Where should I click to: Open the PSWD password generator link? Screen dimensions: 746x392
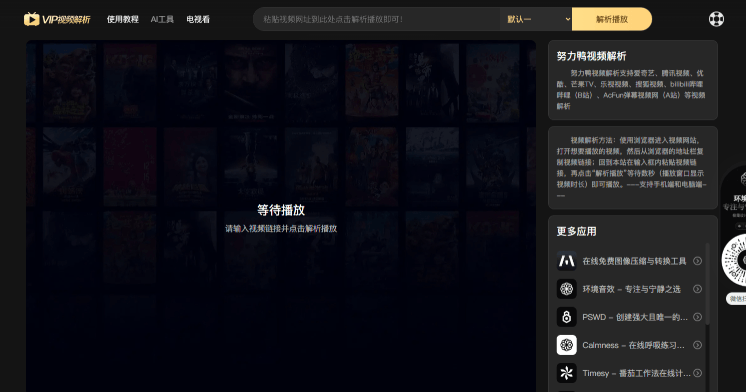click(635, 317)
